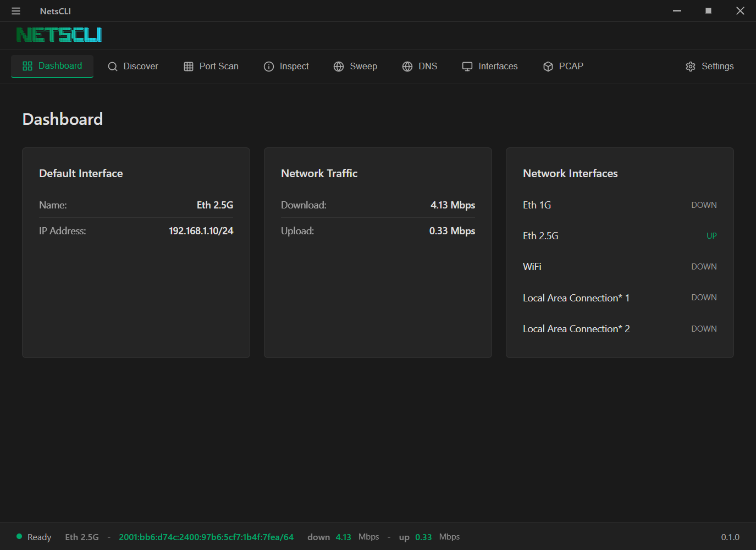Switch to the Dashboard tab
756x550 pixels.
point(52,66)
